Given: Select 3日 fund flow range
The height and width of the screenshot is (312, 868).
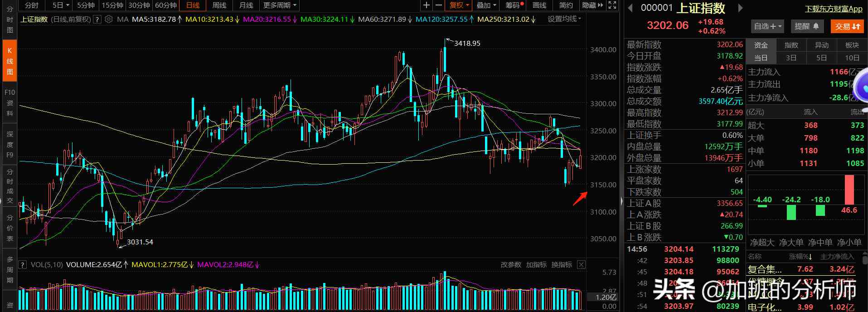Looking at the screenshot, I should [791, 58].
